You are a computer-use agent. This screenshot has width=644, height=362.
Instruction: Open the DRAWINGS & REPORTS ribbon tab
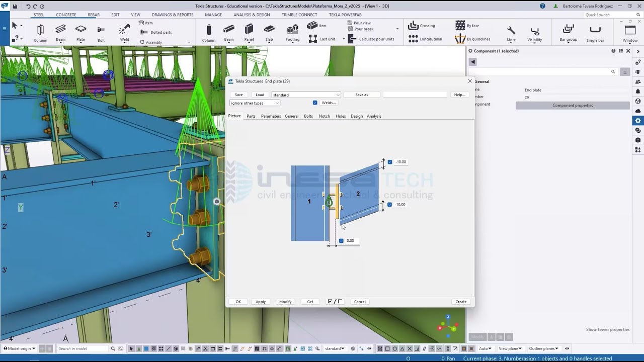tap(173, 15)
